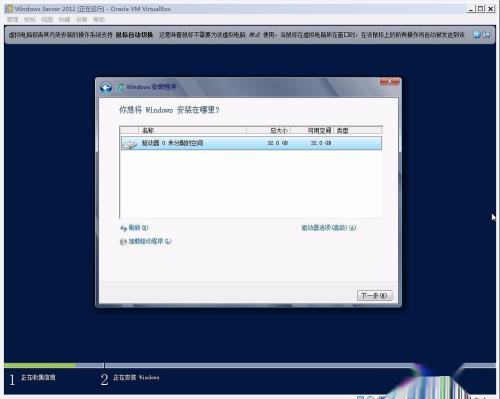
Task: Click the 32.0 GB total size value
Action: click(x=277, y=143)
